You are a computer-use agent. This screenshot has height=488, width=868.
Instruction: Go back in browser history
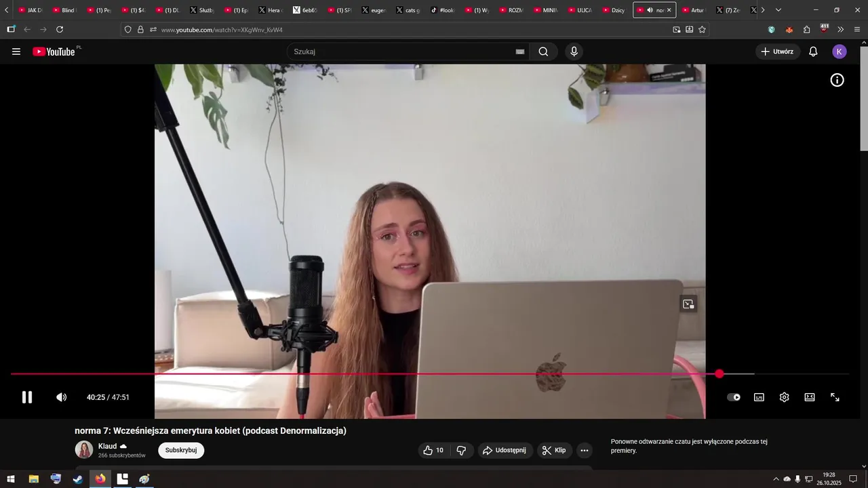[27, 29]
